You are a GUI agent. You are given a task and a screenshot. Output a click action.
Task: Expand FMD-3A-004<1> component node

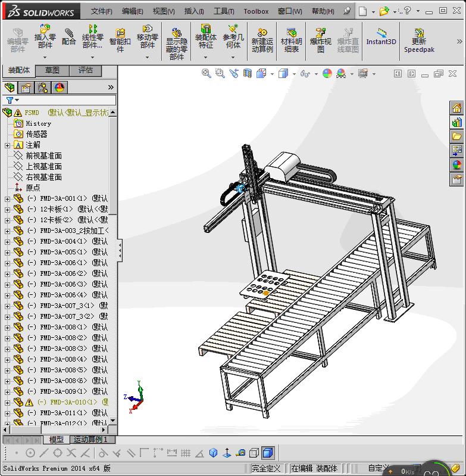click(7, 242)
